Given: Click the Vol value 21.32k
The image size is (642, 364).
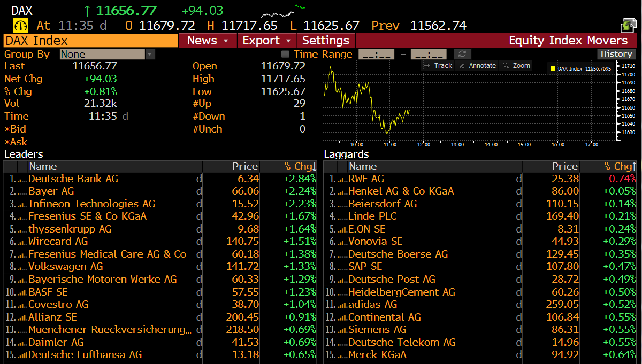Looking at the screenshot, I should coord(100,104).
